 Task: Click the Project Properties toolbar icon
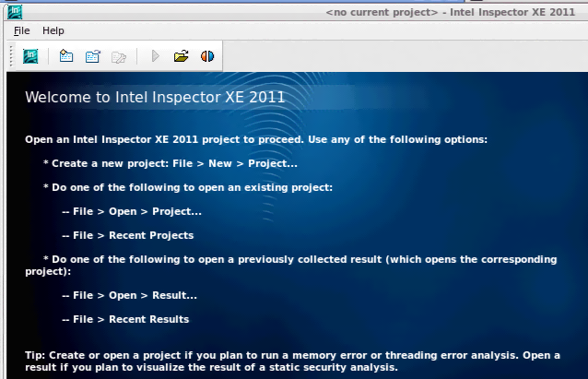(x=92, y=56)
